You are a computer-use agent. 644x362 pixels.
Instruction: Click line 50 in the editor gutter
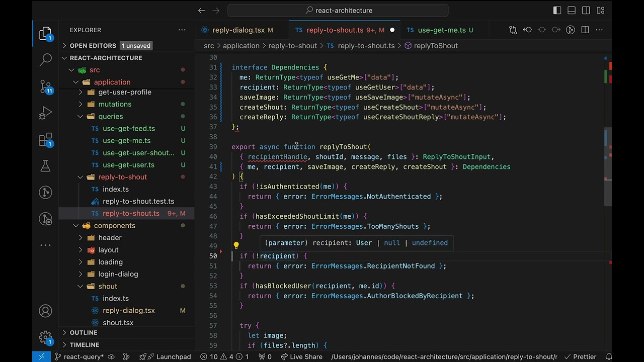[213, 256]
